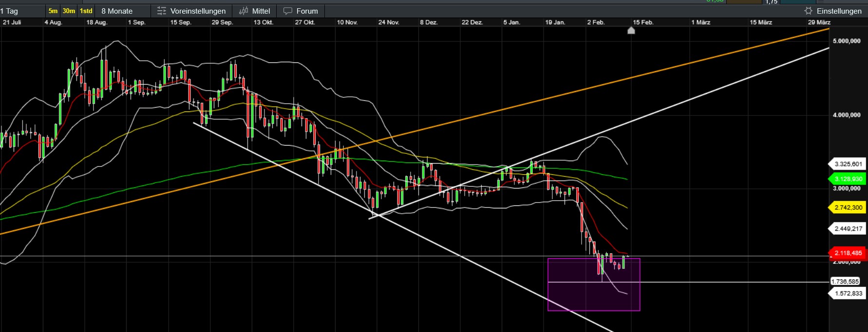Select the yellow 2.742,300 price tag

(848, 207)
